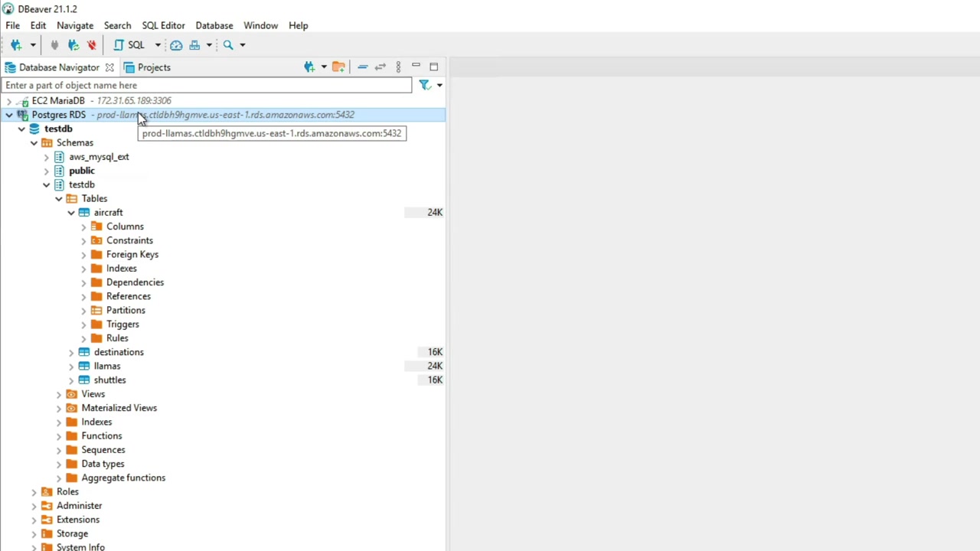Open the transaction mode dropdown arrow

point(209,45)
